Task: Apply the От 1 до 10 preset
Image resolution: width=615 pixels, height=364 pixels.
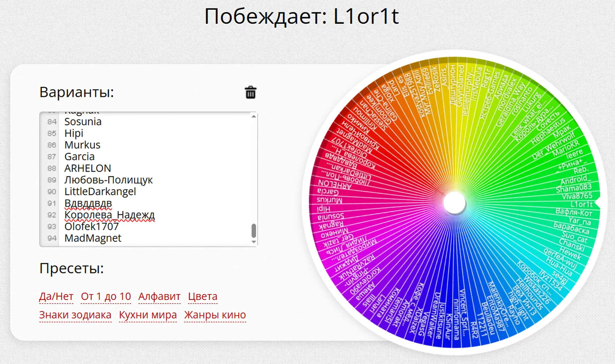Action: 106,296
